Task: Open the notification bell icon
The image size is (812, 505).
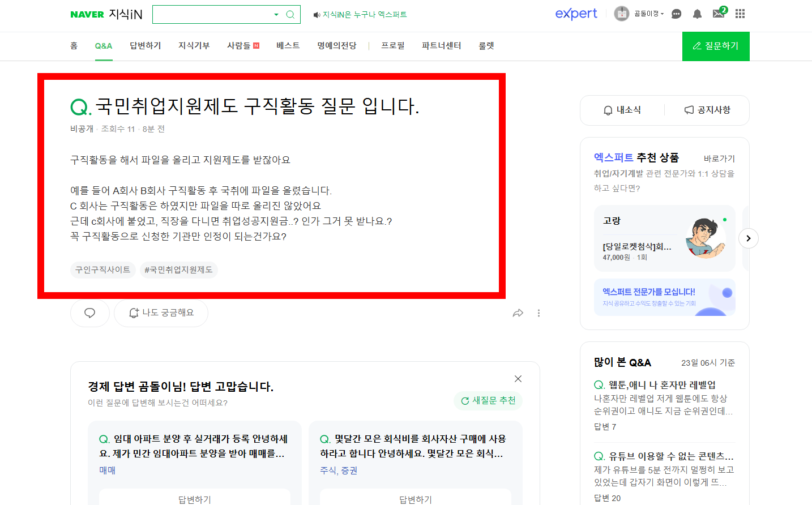Action: [x=697, y=14]
